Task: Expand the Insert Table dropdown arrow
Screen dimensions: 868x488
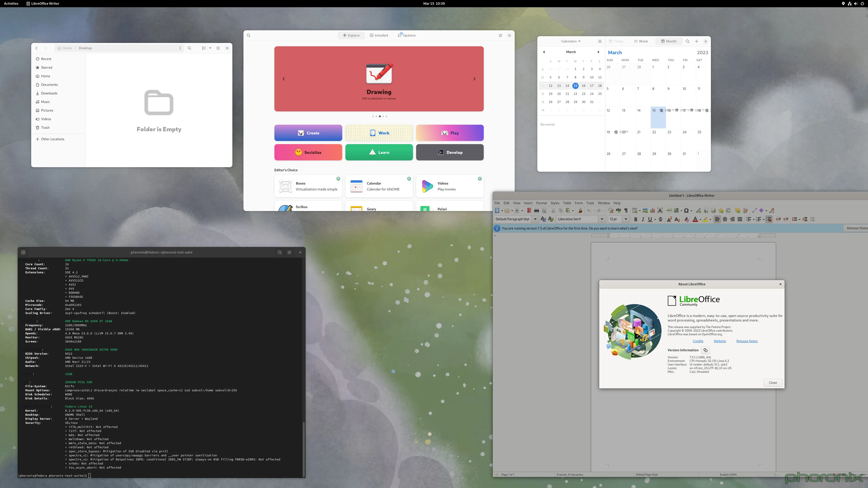Action: [640, 211]
